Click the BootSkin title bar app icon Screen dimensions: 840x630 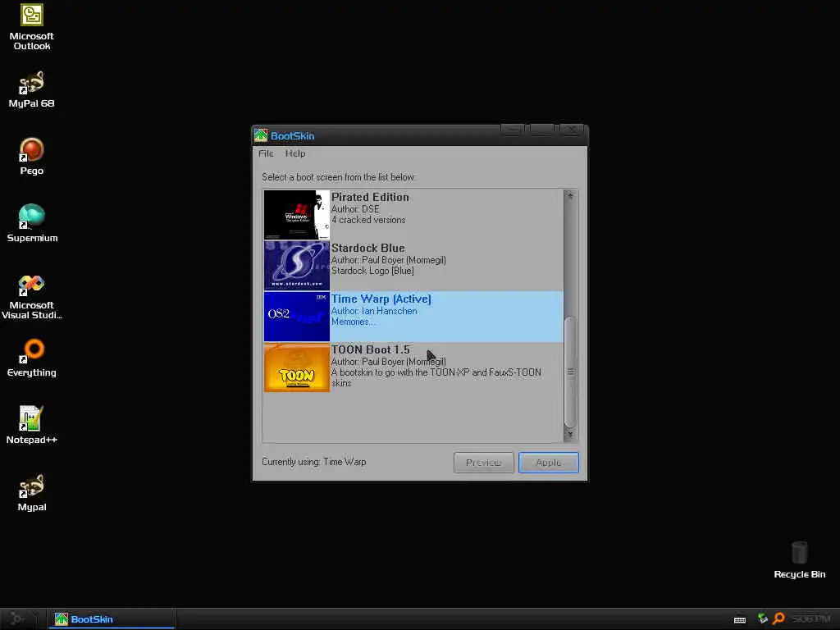click(261, 135)
